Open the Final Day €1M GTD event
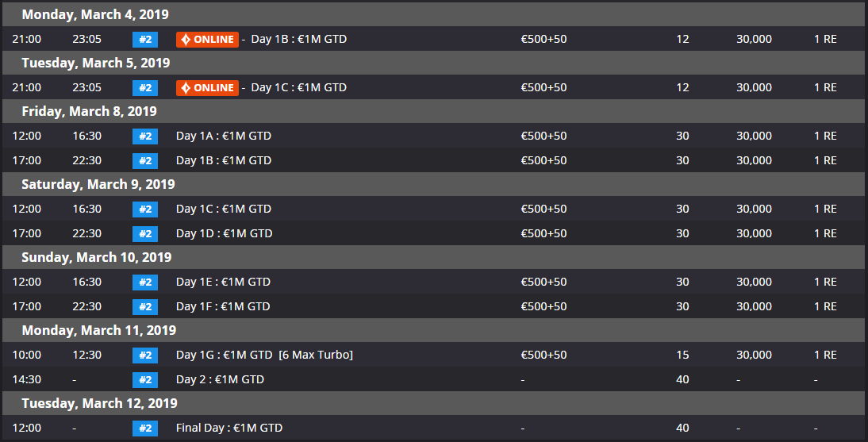The height and width of the screenshot is (442, 868). pyautogui.click(x=229, y=428)
